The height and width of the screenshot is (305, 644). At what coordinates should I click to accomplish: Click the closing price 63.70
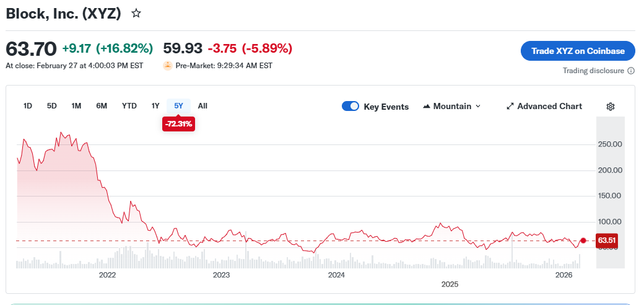[31, 50]
